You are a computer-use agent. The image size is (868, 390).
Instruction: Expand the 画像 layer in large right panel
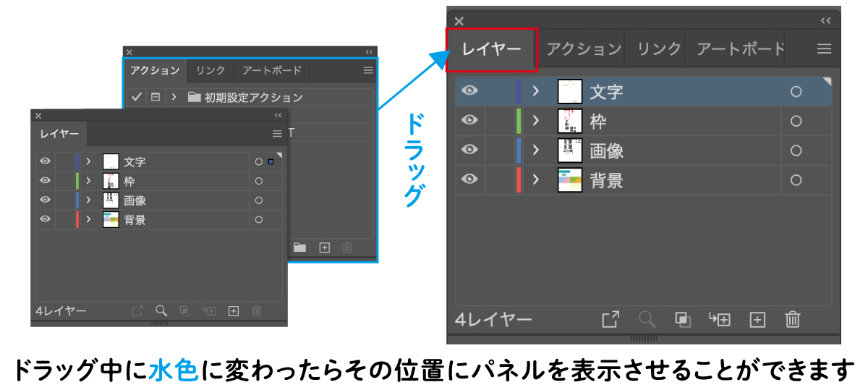(536, 151)
